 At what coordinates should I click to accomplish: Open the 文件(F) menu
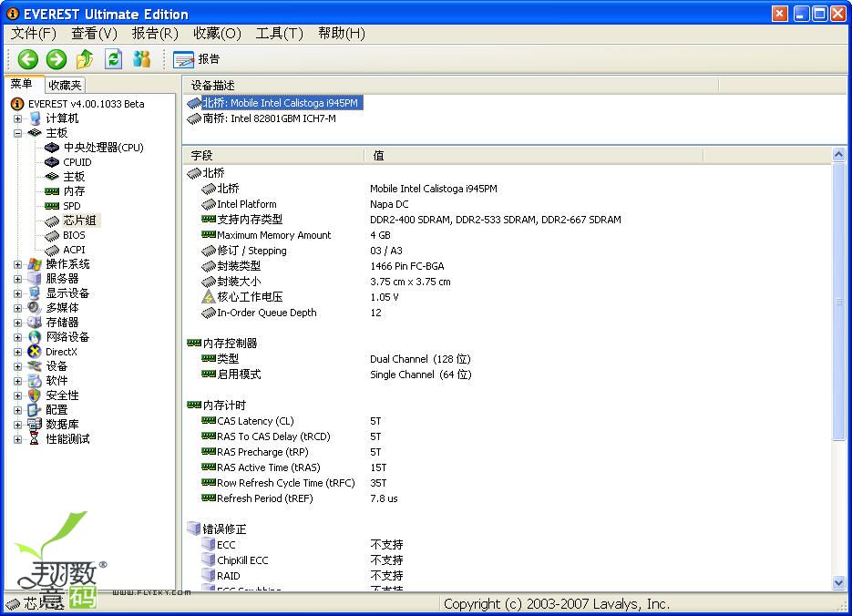pyautogui.click(x=34, y=34)
